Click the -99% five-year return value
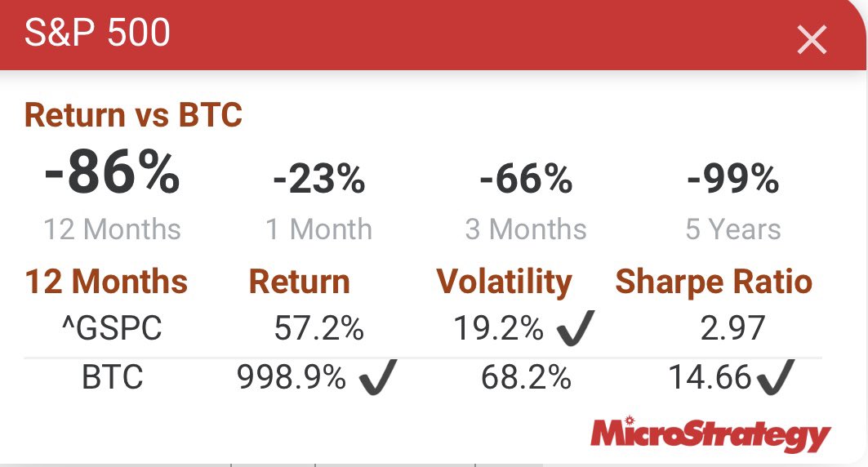 point(733,179)
